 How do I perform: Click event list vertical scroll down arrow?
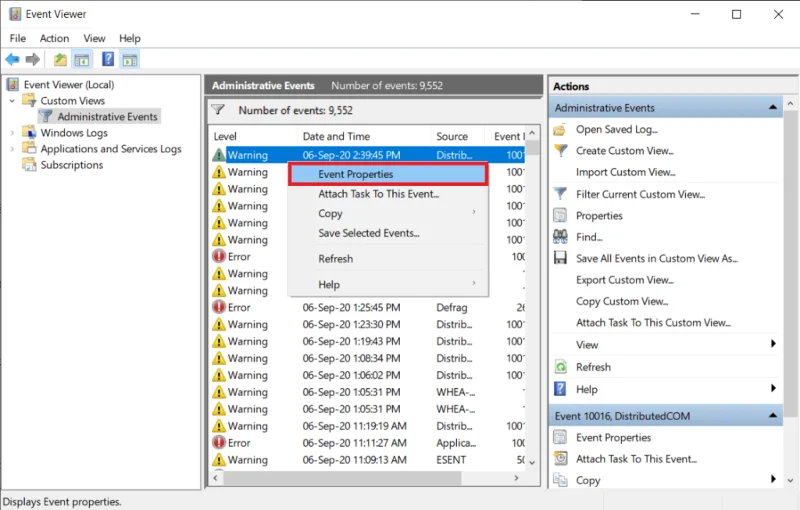[532, 463]
